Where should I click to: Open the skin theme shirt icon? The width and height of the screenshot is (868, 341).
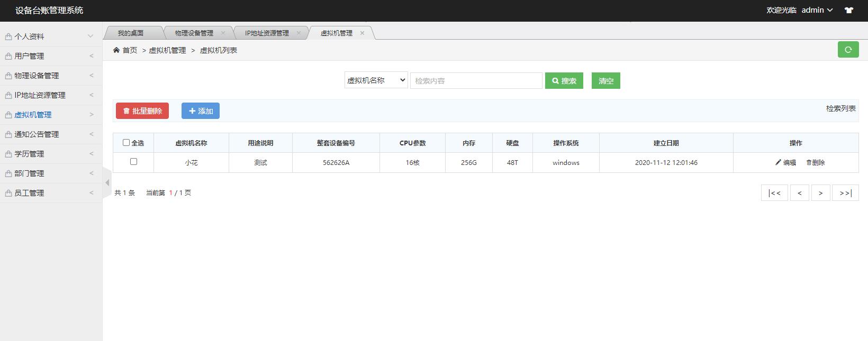(x=849, y=10)
